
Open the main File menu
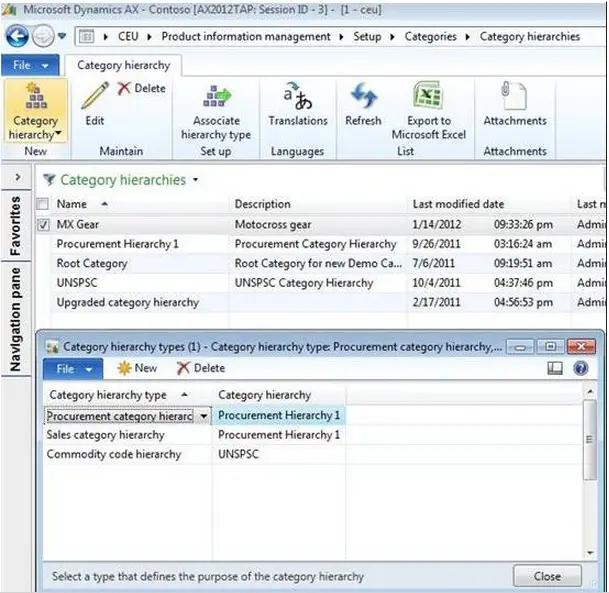pos(30,65)
